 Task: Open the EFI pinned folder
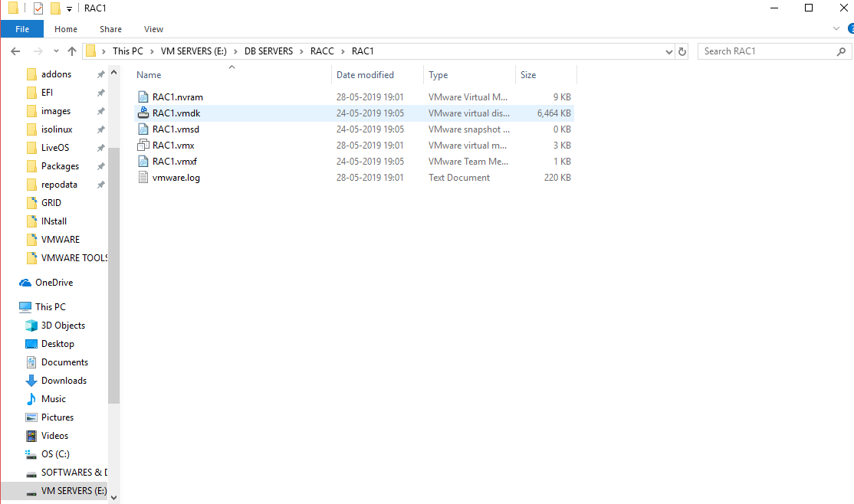tap(47, 93)
